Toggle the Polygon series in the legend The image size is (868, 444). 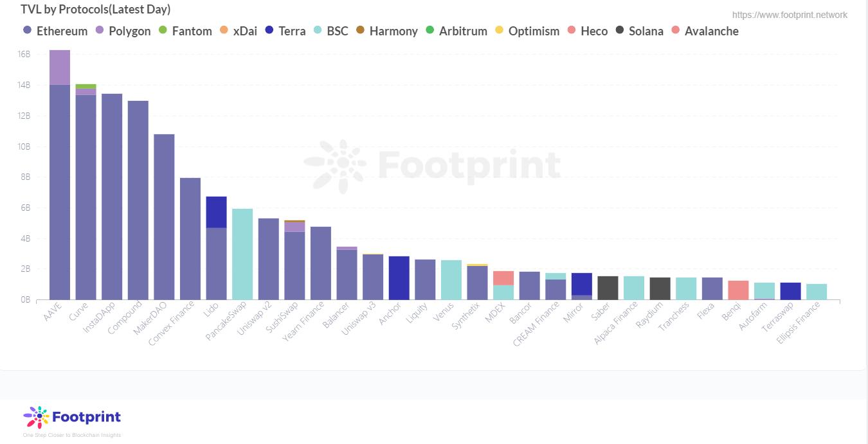tap(129, 31)
